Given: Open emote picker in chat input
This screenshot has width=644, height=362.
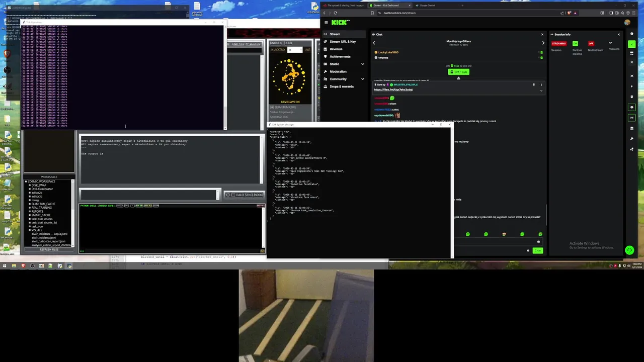Looking at the screenshot, I should [538, 242].
